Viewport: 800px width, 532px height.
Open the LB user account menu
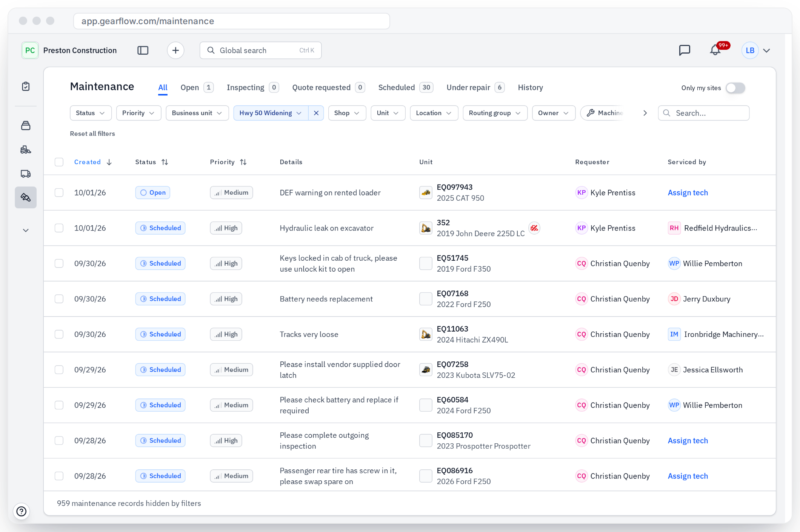click(756, 50)
